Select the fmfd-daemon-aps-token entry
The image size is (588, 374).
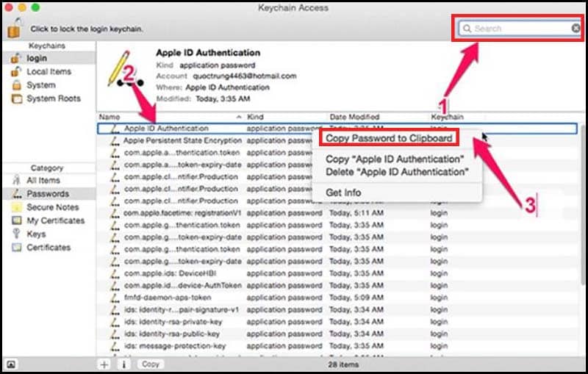click(159, 298)
